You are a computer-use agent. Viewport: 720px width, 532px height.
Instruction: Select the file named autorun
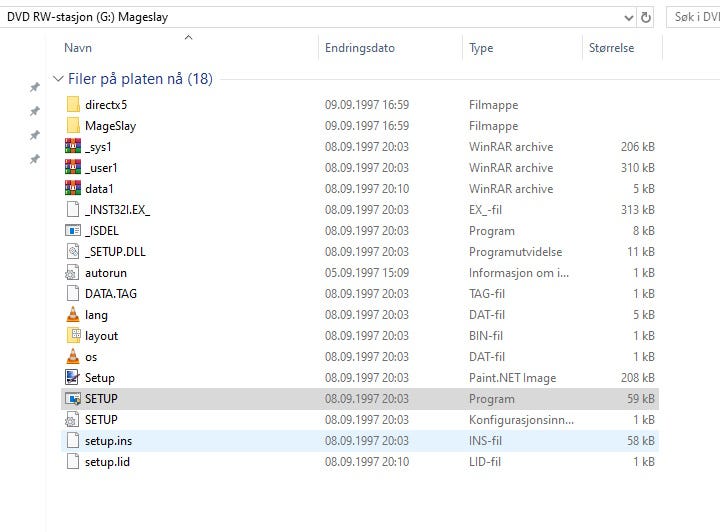[106, 273]
